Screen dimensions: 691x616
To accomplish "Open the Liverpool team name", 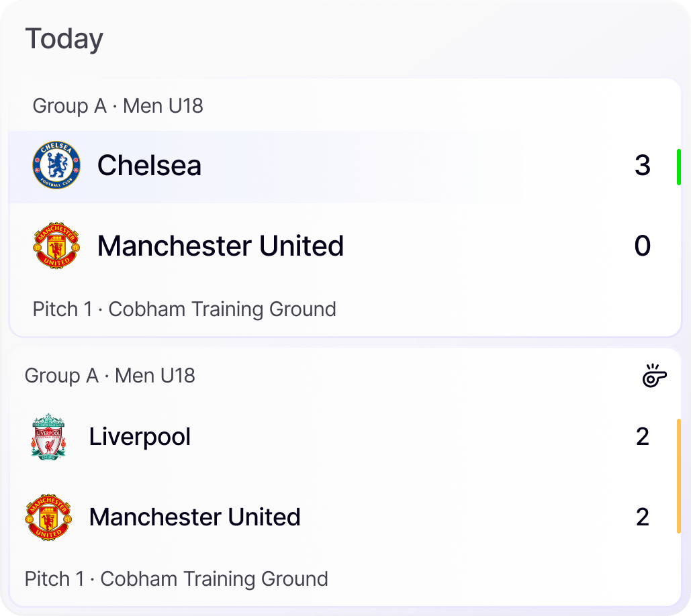I will [x=140, y=437].
